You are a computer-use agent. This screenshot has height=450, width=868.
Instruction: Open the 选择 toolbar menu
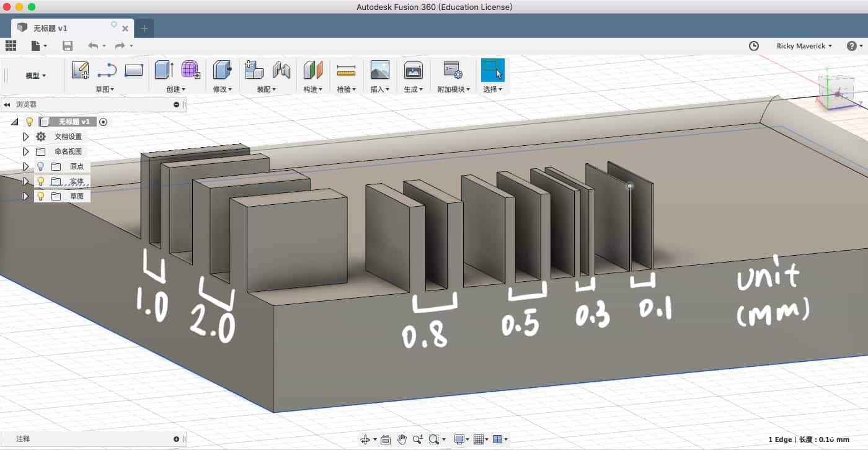pyautogui.click(x=492, y=89)
